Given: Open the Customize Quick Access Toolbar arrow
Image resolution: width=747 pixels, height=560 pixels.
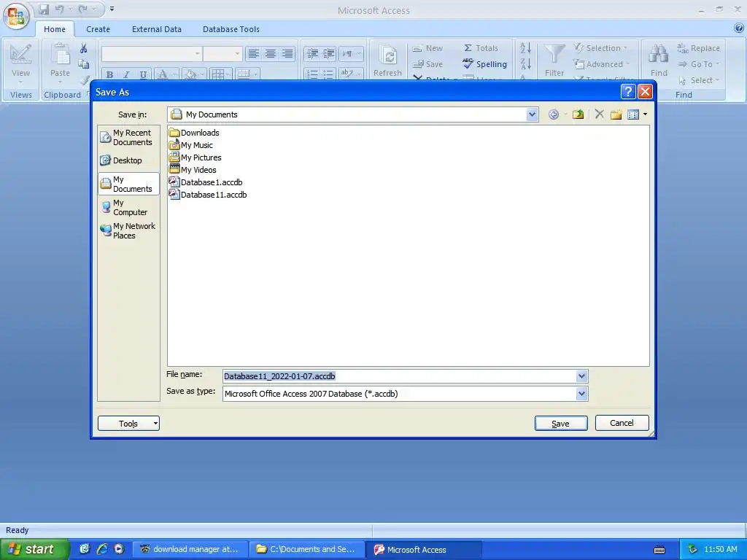Looking at the screenshot, I should click(112, 9).
